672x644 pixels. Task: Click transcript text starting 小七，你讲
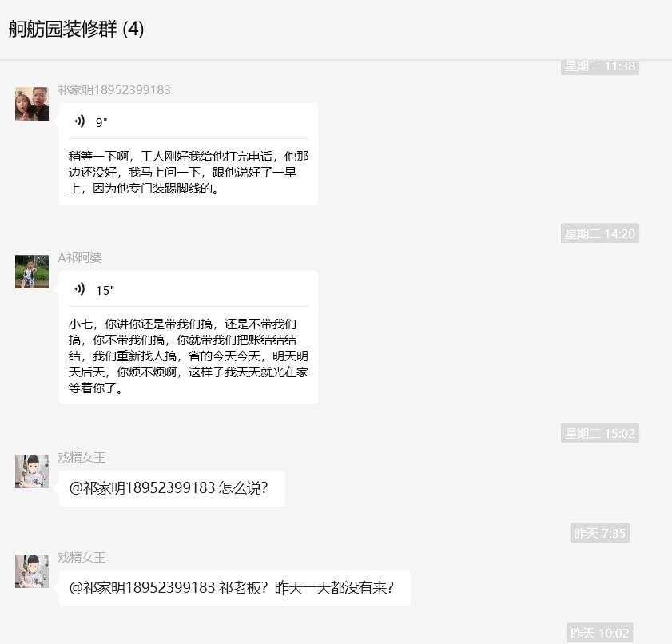[188, 356]
